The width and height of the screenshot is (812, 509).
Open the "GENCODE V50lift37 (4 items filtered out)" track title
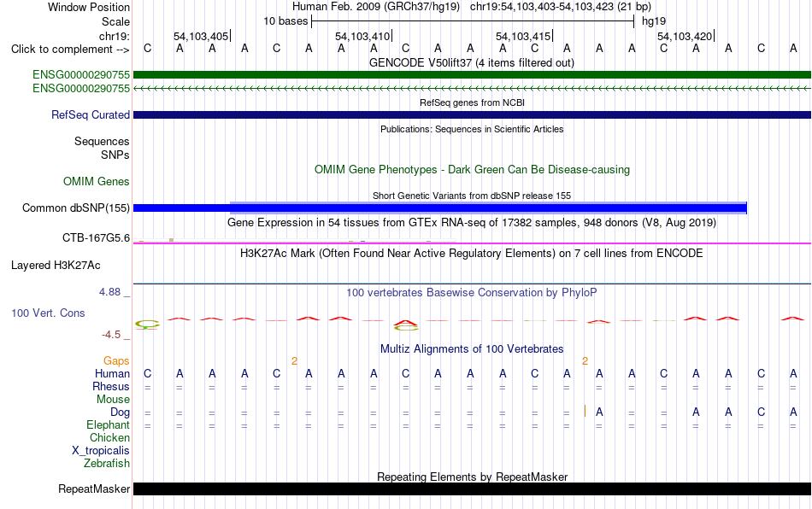[x=471, y=62]
